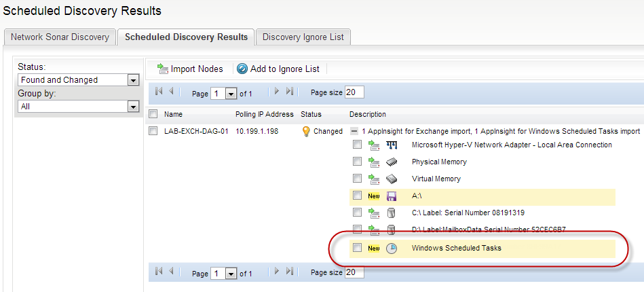Click the Import Nodes button label
The height and width of the screenshot is (292, 644).
(197, 69)
